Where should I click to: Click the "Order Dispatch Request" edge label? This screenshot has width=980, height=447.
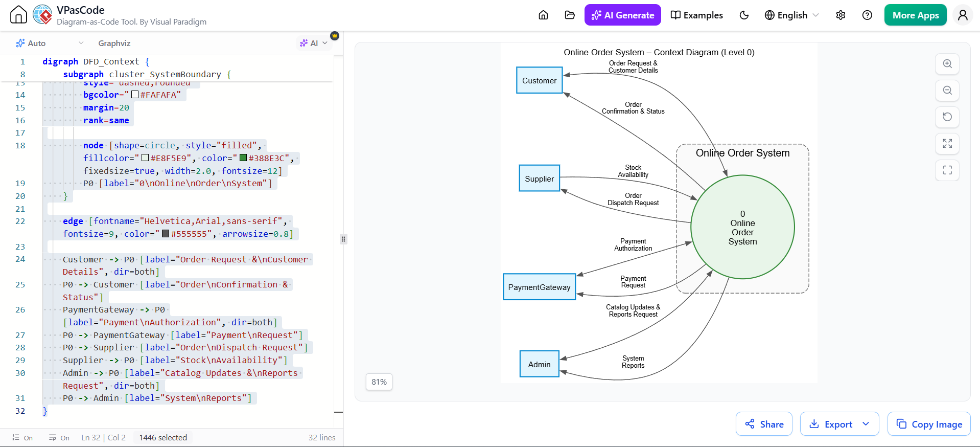[633, 199]
